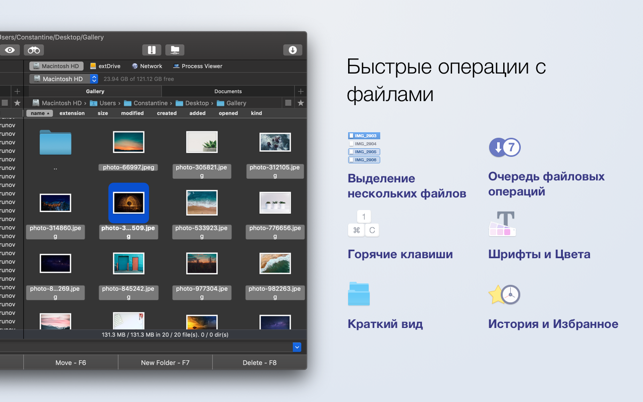Viewport: 643px width, 402px height.
Task: Open parent folder '..' icon
Action: 55,142
